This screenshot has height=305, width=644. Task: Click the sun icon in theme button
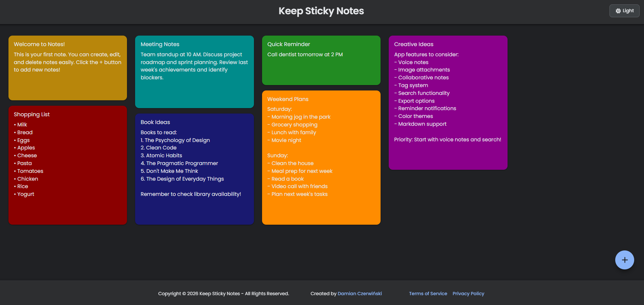618,11
